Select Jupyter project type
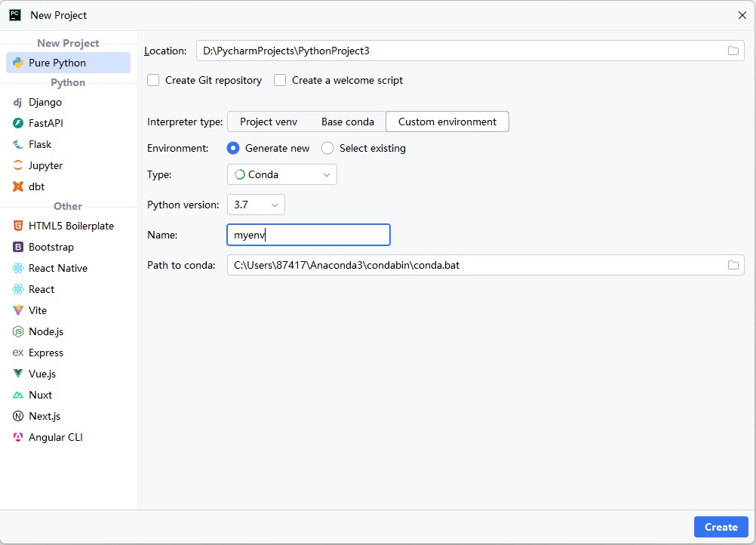Screen dimensions: 756x545 point(68,165)
